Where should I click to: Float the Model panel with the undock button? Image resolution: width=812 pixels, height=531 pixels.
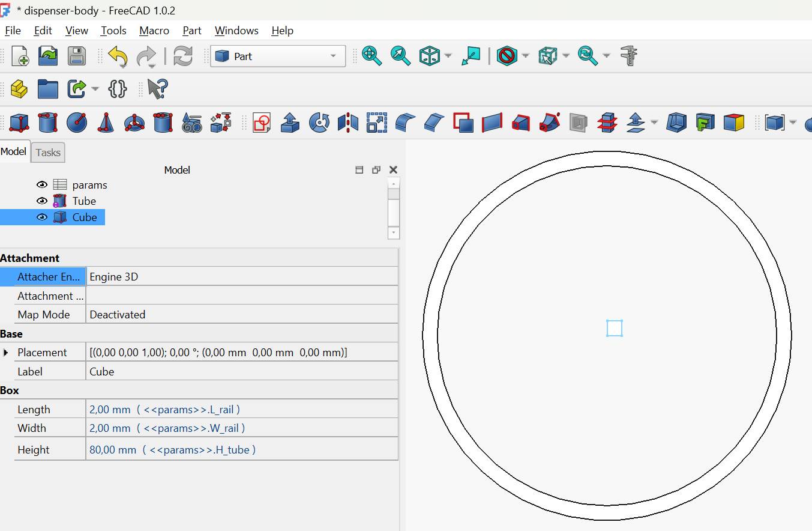coord(376,170)
